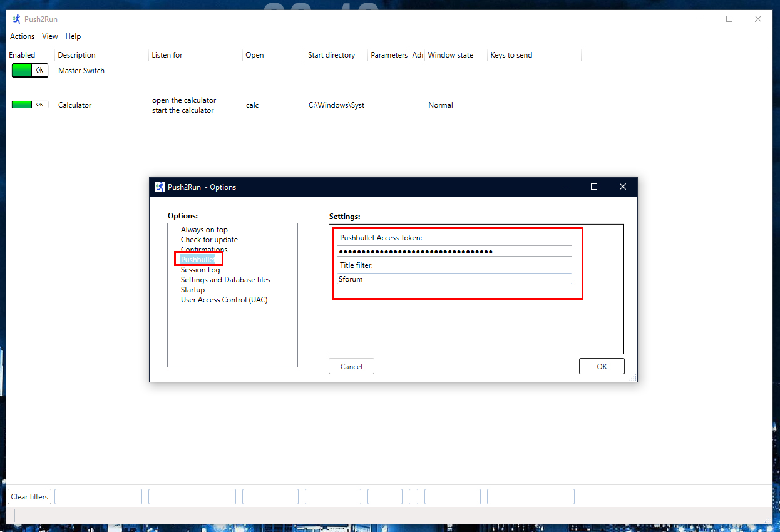780x532 pixels.
Task: Minimize the Options dialog
Action: click(565, 187)
